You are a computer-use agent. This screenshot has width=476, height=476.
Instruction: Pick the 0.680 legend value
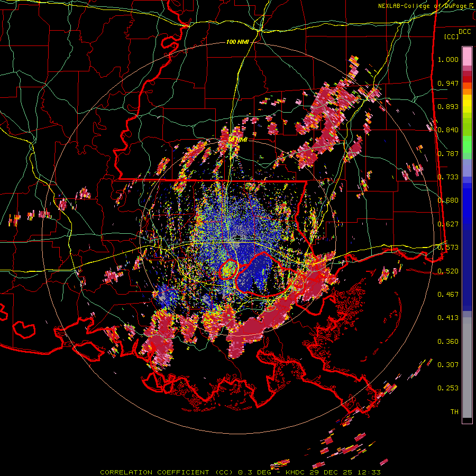coord(448,200)
